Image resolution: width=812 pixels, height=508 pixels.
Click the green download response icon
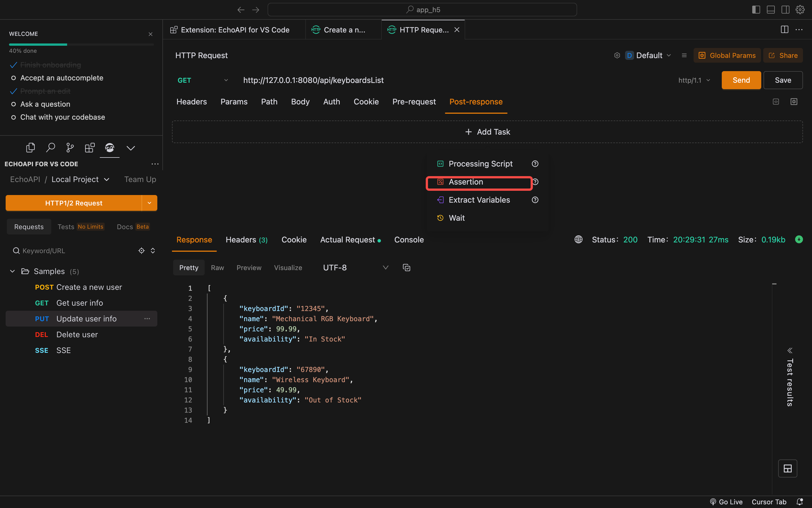point(799,239)
